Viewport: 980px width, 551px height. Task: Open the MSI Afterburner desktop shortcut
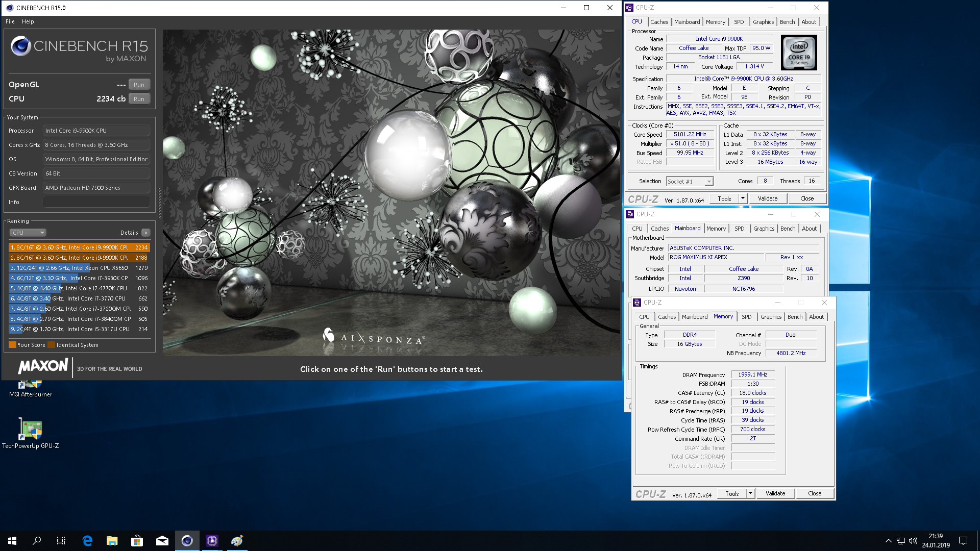coord(31,389)
